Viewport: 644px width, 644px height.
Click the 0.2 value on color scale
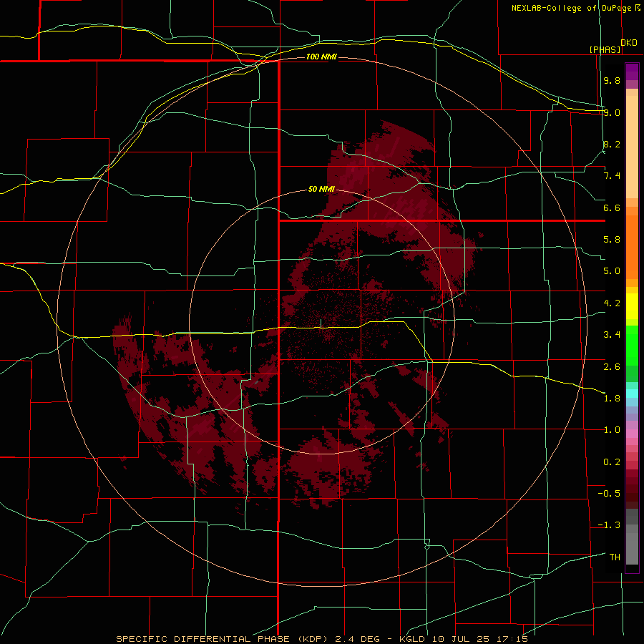[612, 462]
